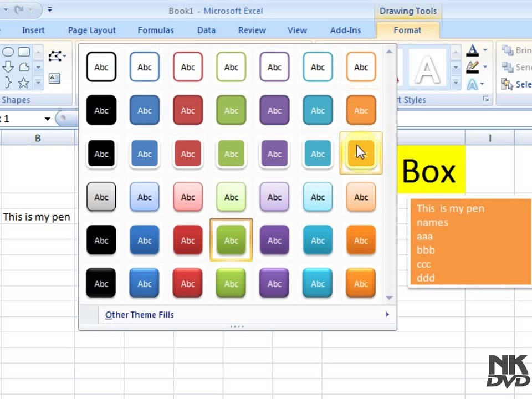Open the Add-Ins tab
The width and height of the screenshot is (532, 399).
345,30
